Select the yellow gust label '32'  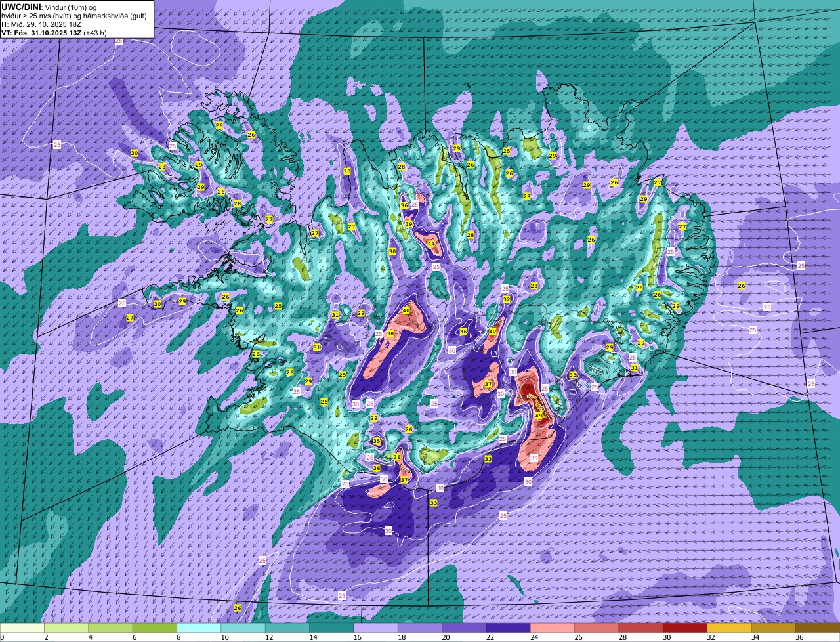[x=507, y=299]
